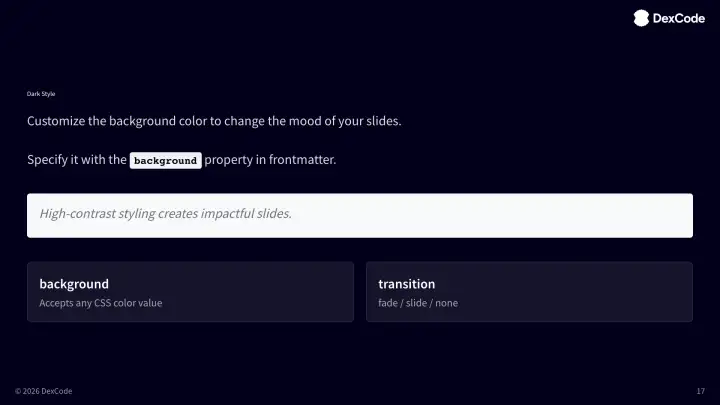
Task: Click the 'Specify it with the' text
Action: click(x=77, y=160)
